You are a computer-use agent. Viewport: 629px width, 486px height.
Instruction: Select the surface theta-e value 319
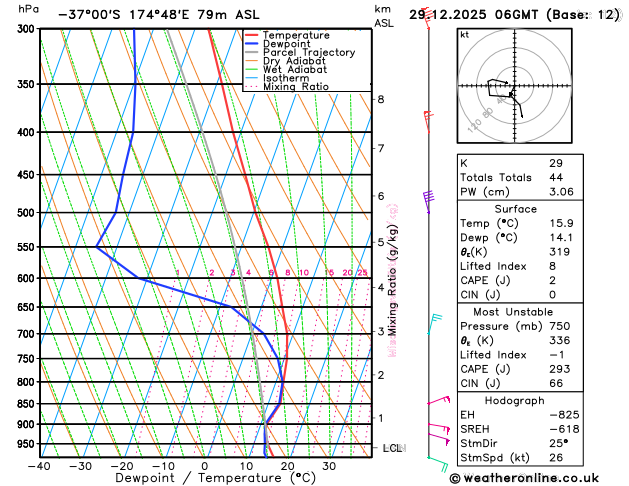560,252
